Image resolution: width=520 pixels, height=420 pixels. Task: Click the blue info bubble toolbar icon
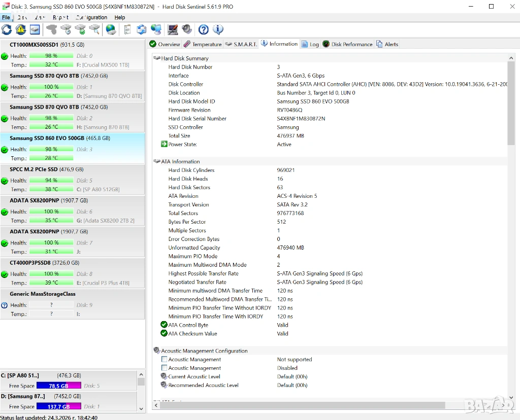coord(218,29)
